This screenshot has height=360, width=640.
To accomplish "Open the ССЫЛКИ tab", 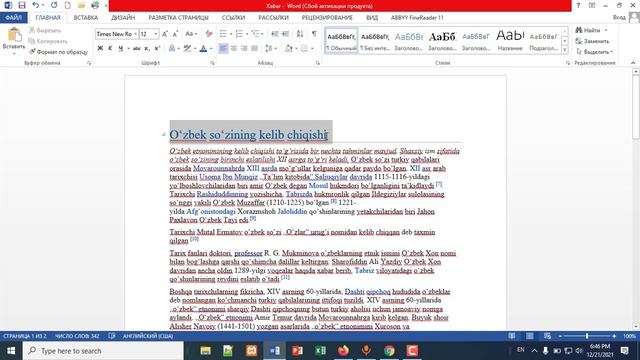I will click(x=233, y=18).
